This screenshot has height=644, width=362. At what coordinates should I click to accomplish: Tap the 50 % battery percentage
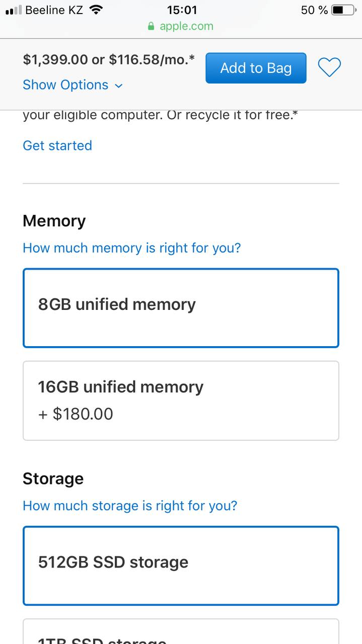[314, 10]
